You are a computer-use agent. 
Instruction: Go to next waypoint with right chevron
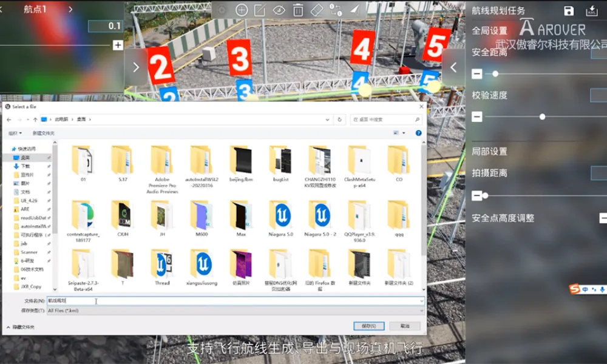point(70,9)
